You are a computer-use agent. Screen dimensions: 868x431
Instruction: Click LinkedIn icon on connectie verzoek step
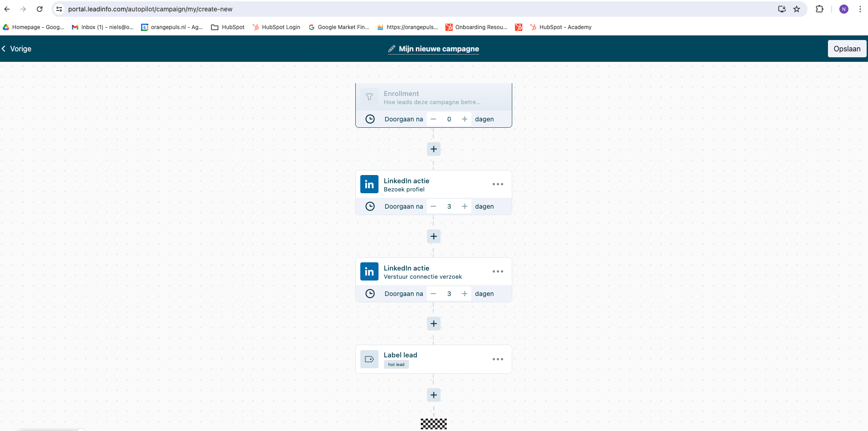pos(369,271)
